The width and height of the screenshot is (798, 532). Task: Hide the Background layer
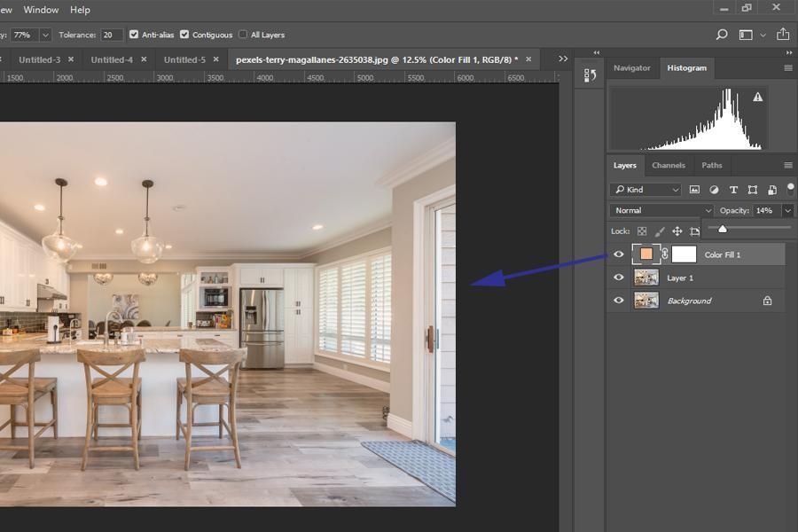click(619, 301)
